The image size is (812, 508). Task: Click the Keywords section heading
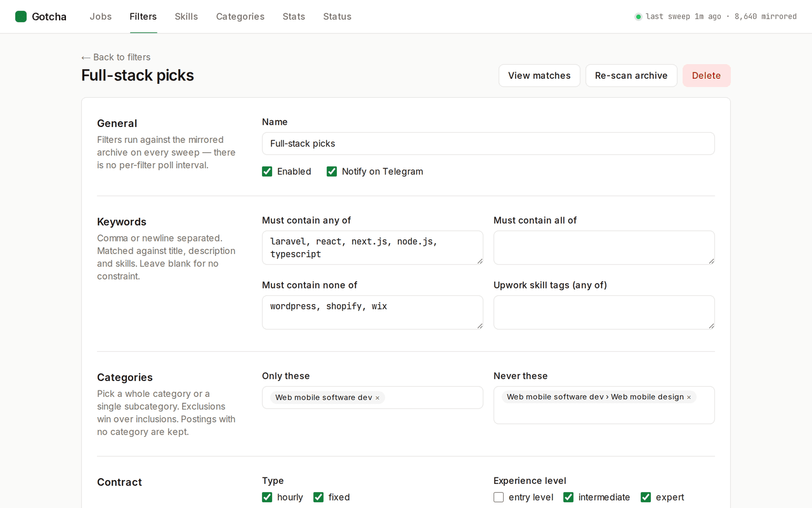pyautogui.click(x=122, y=222)
